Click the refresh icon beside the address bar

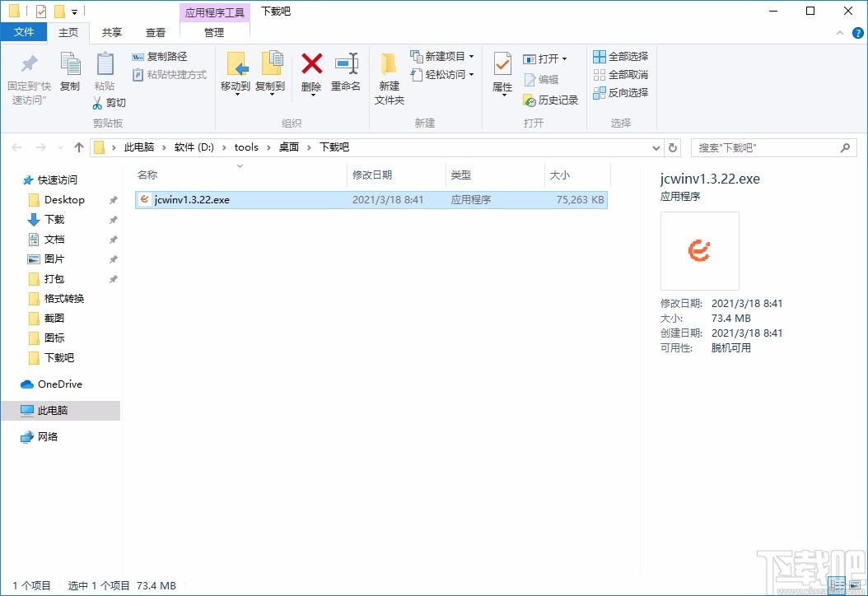coord(673,147)
